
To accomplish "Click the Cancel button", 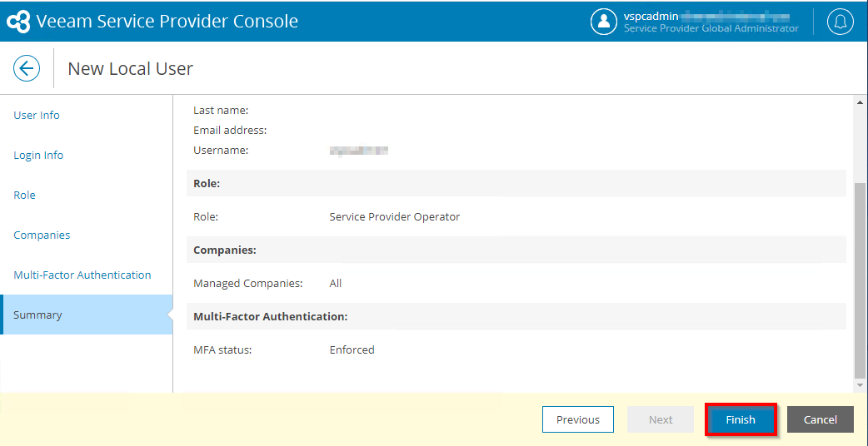I will pyautogui.click(x=820, y=419).
